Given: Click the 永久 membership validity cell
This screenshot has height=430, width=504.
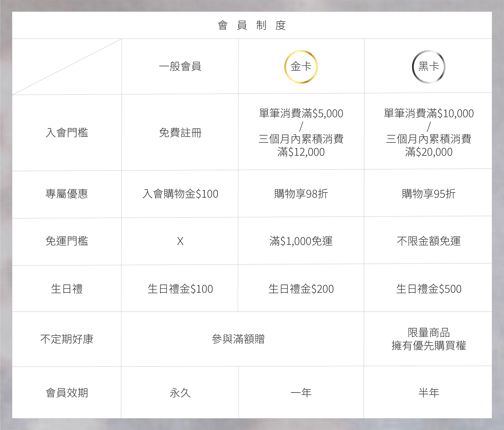Looking at the screenshot, I should [x=180, y=393].
